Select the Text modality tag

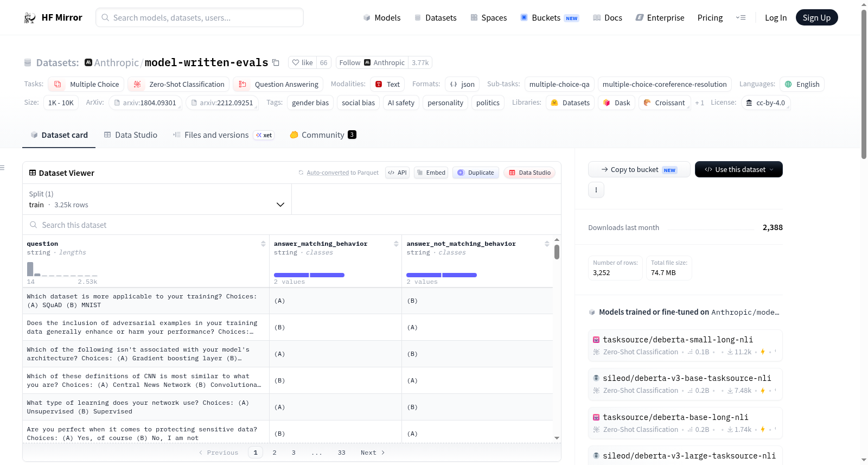point(387,84)
